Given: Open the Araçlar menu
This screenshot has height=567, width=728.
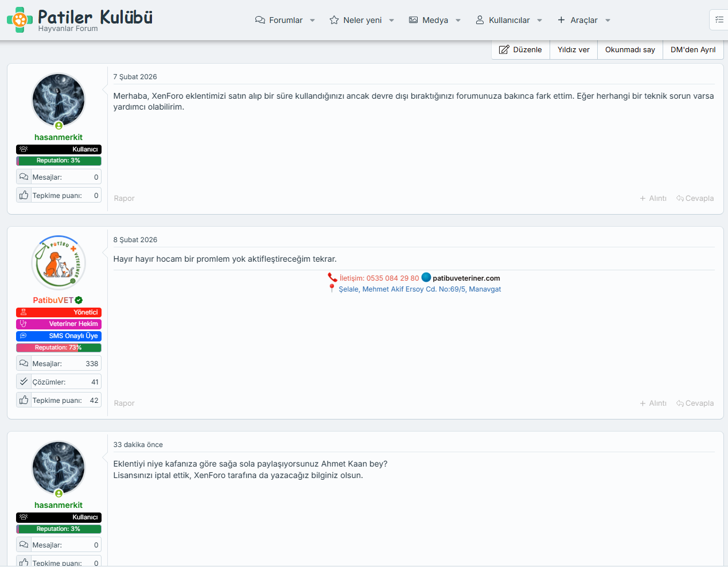Looking at the screenshot, I should coord(577,20).
